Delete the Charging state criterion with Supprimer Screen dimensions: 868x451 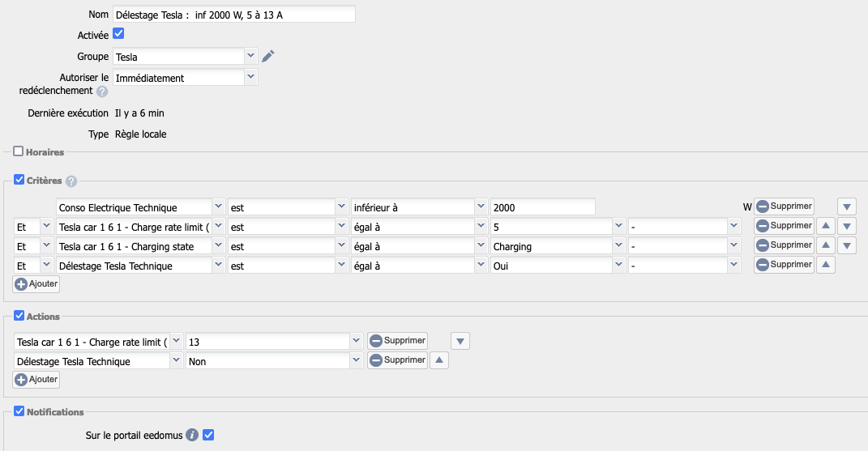coord(784,245)
